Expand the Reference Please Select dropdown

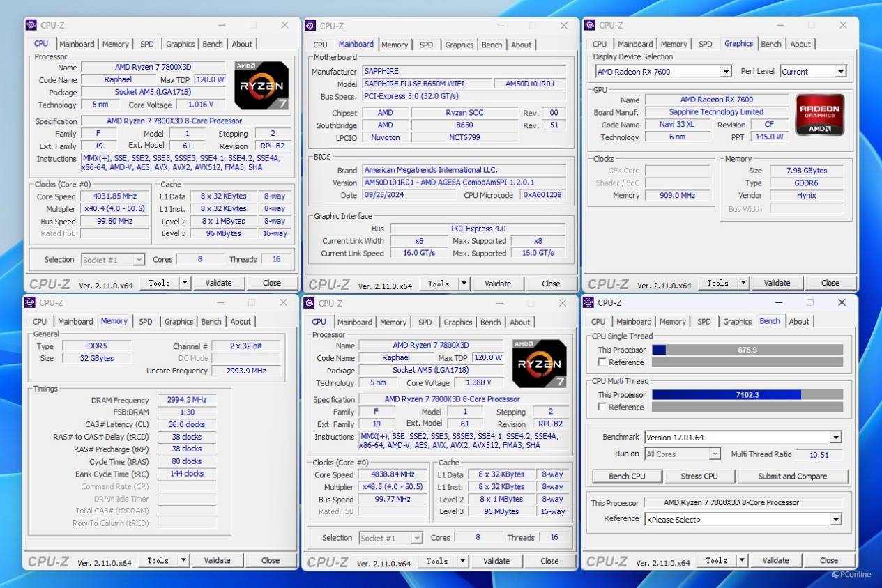(835, 520)
